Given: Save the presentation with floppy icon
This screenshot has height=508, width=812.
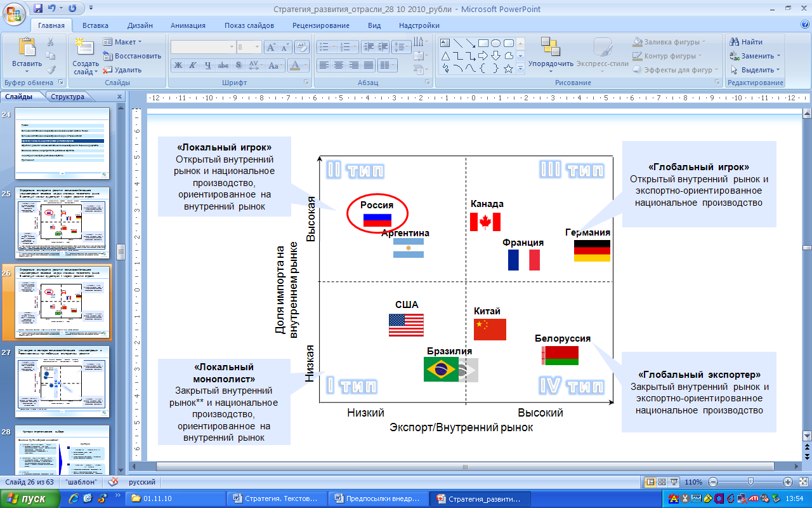Looking at the screenshot, I should [38, 8].
